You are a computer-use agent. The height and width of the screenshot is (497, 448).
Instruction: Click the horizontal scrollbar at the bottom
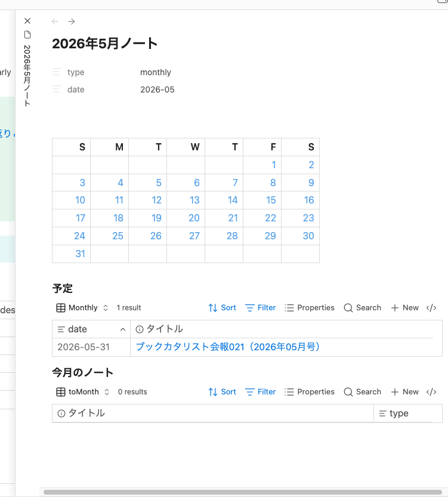pyautogui.click(x=243, y=492)
